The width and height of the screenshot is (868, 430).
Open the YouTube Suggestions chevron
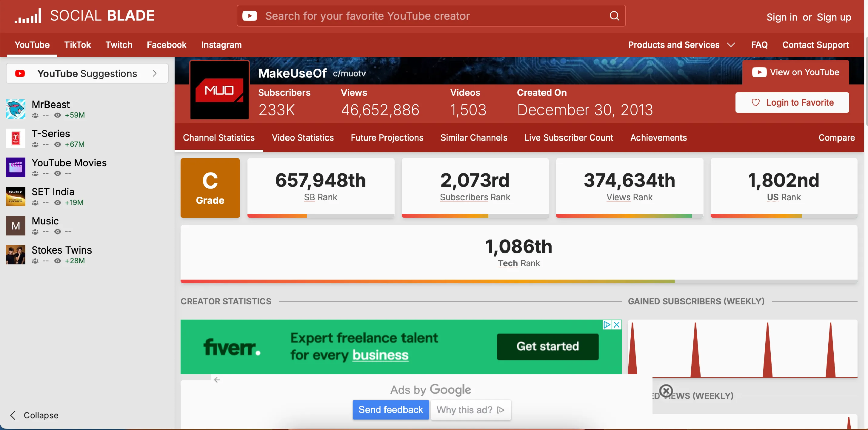[155, 73]
